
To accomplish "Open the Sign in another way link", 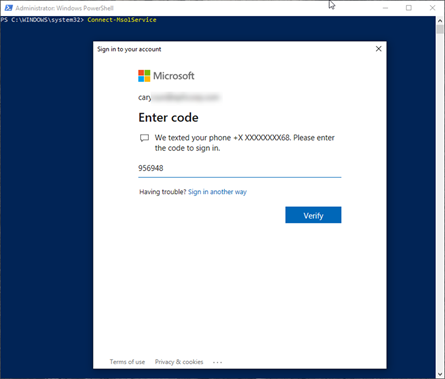I will [x=217, y=192].
